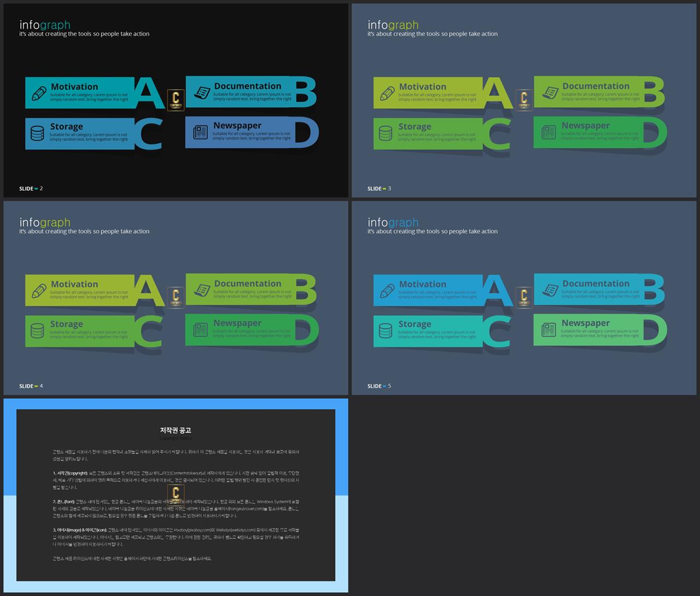Image resolution: width=700 pixels, height=596 pixels.
Task: Click the "SLIDE 2" footer label
Action: tap(31, 189)
